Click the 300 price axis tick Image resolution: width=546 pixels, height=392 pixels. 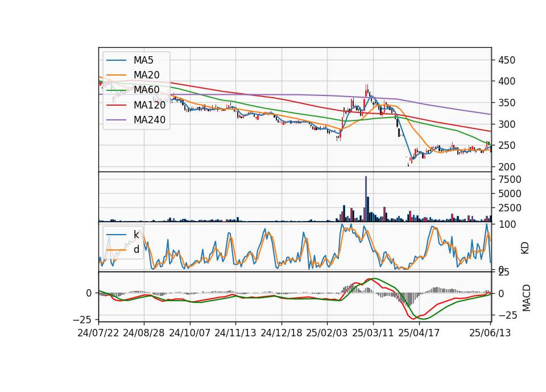click(507, 124)
